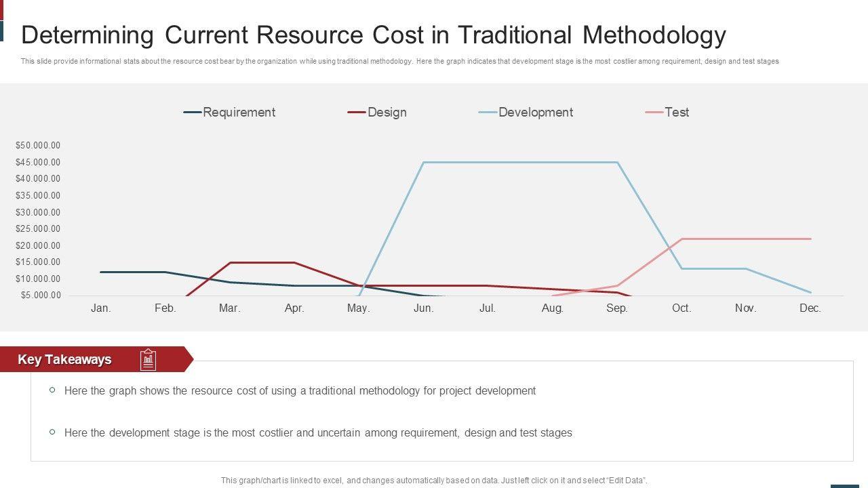Select the slide subtitle description text
The width and height of the screenshot is (868, 488).
399,62
